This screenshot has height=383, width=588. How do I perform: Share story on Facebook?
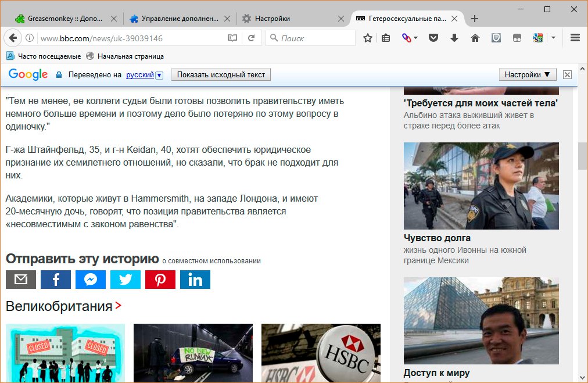click(56, 280)
